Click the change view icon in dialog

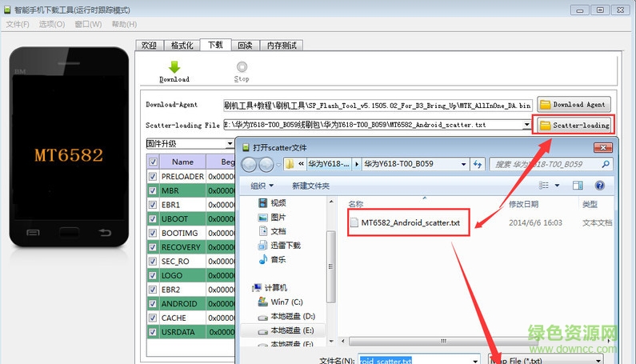(543, 186)
